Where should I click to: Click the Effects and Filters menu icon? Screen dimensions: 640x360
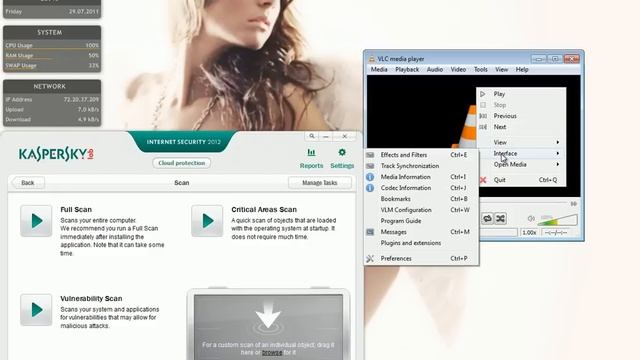click(x=370, y=155)
